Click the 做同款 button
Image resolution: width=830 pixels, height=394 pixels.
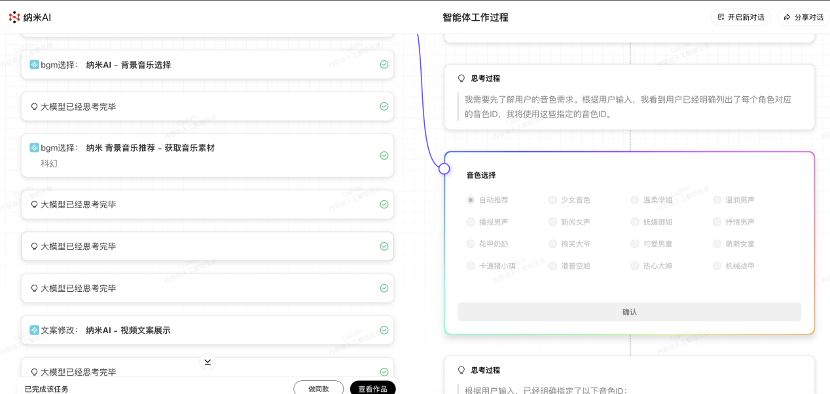point(319,388)
